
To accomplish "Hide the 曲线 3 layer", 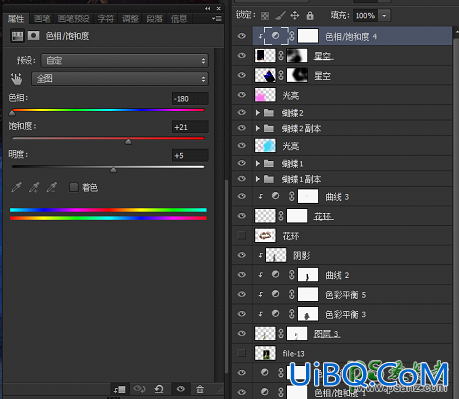I will [x=242, y=196].
